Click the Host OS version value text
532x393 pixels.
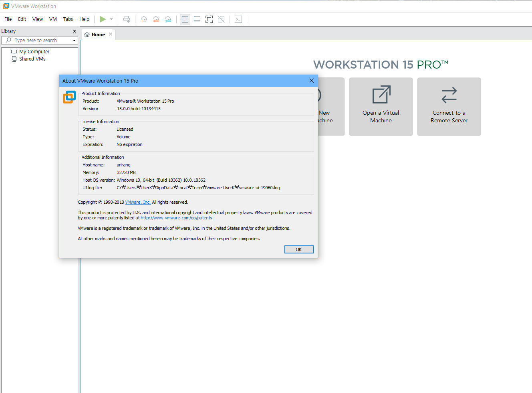pyautogui.click(x=161, y=180)
